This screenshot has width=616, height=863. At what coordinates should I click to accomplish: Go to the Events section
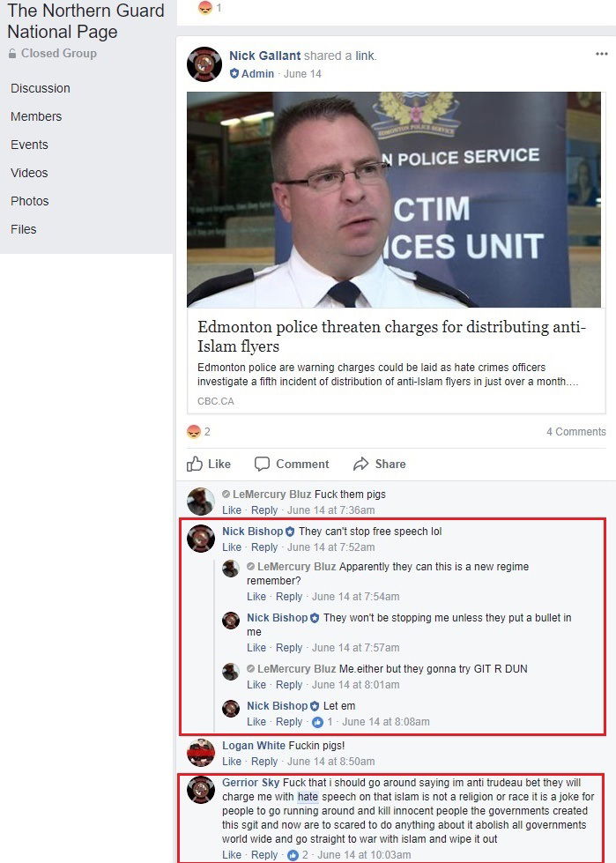[x=29, y=145]
